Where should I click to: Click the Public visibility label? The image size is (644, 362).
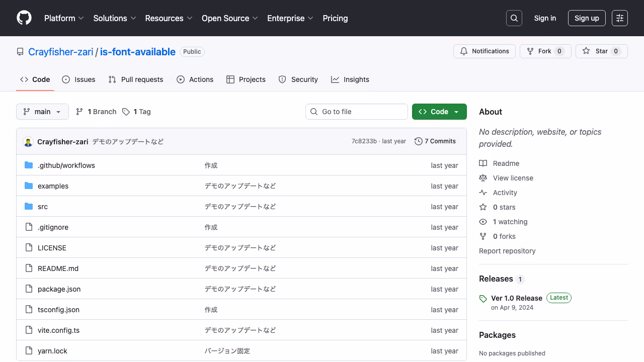pyautogui.click(x=192, y=51)
